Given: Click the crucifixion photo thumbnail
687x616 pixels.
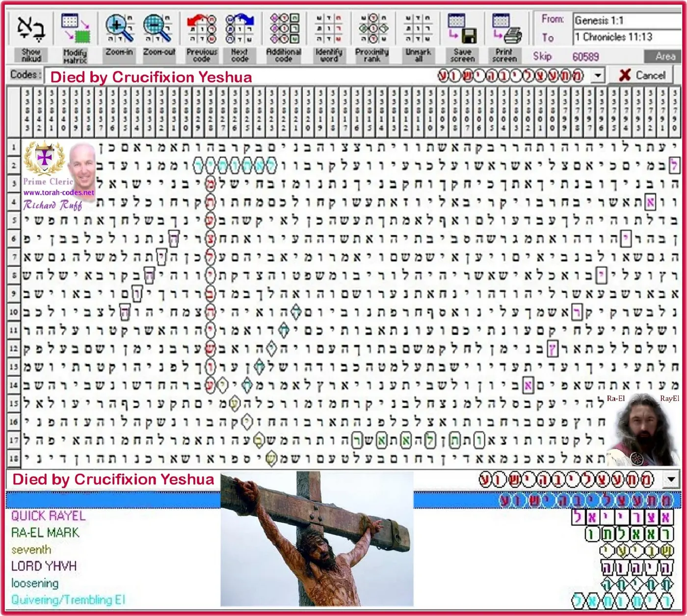Looking at the screenshot, I should [317, 539].
